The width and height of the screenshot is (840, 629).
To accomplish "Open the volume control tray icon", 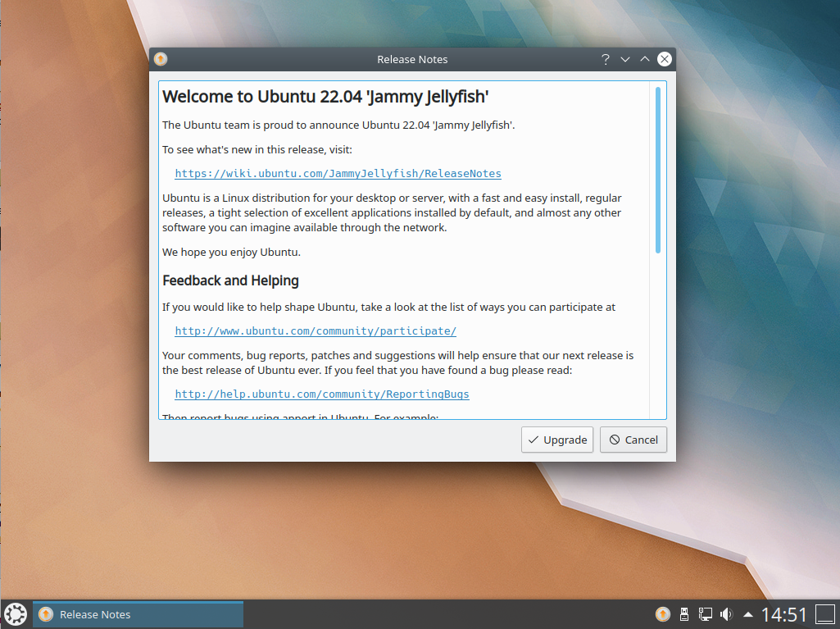I will tap(726, 614).
